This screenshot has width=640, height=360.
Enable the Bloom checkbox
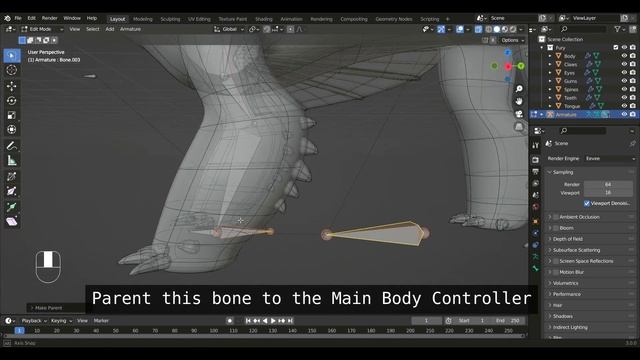click(x=556, y=228)
